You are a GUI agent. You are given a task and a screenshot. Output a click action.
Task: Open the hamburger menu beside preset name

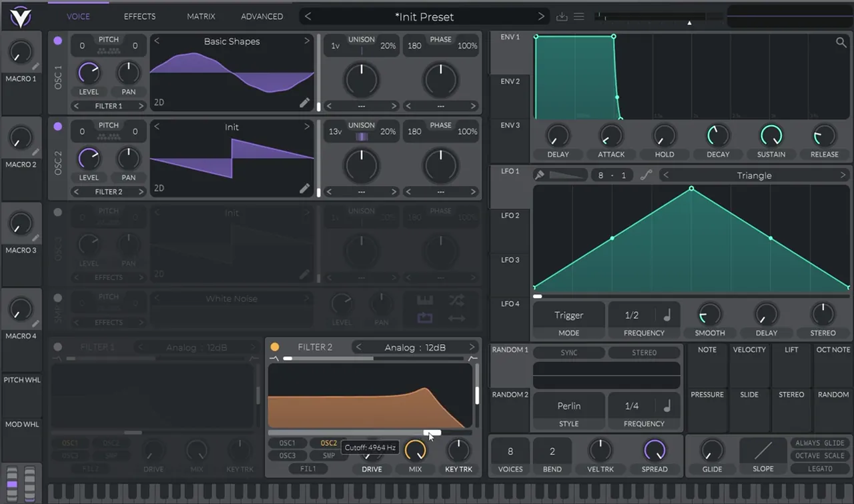pos(579,17)
